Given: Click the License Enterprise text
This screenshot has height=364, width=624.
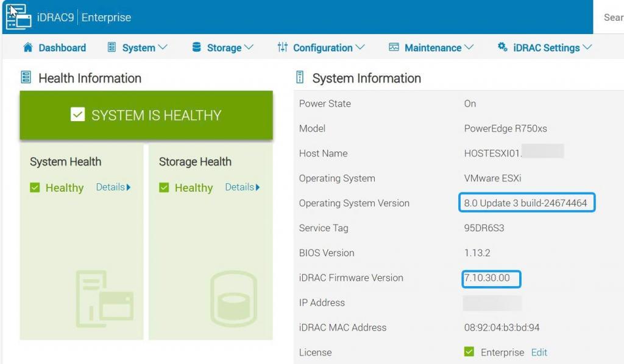Looking at the screenshot, I should coord(502,352).
